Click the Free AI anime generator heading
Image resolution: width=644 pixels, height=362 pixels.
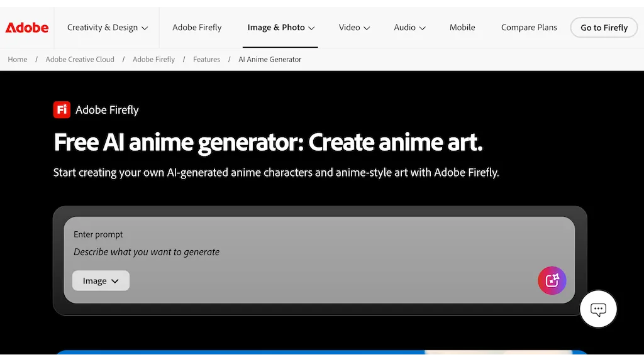[268, 143]
